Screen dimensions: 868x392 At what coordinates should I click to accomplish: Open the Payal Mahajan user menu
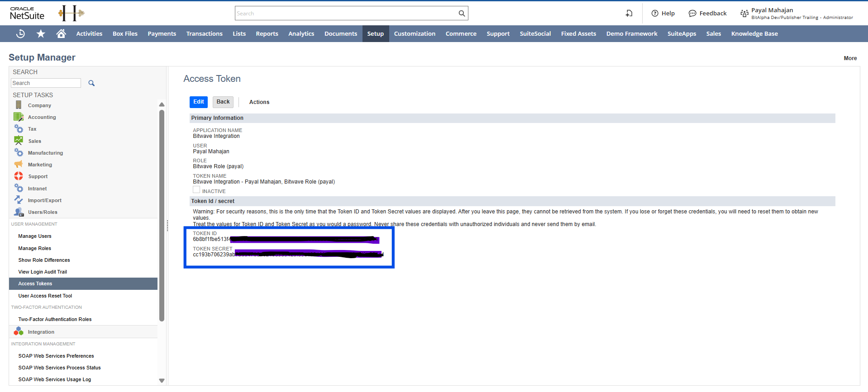pos(802,14)
